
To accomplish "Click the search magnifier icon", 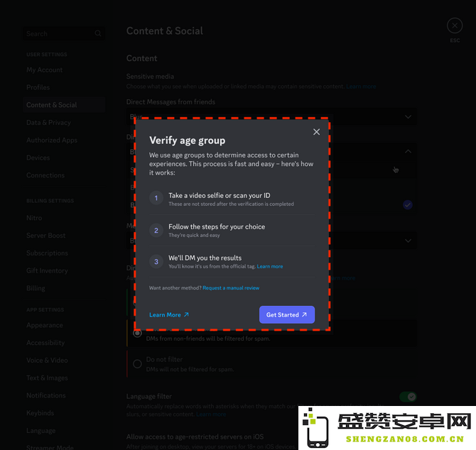I will coord(98,33).
